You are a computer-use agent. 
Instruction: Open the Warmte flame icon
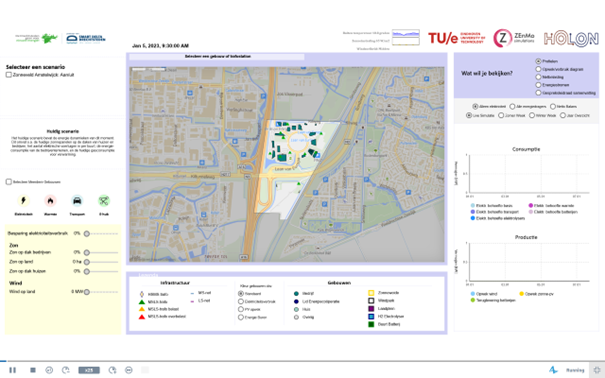point(50,201)
